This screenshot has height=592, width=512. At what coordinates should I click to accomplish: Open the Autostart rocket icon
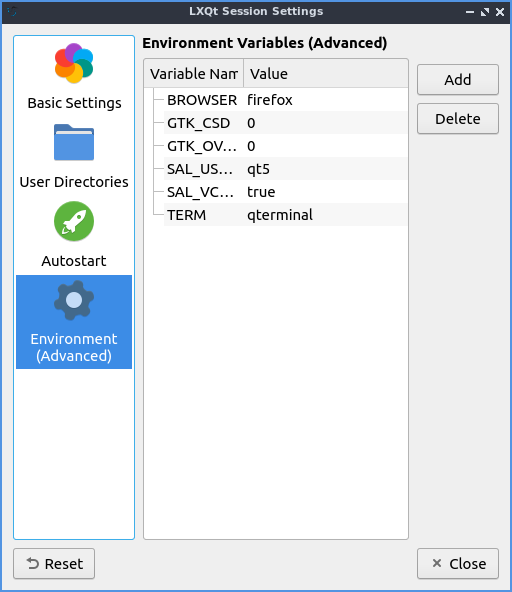pos(74,221)
